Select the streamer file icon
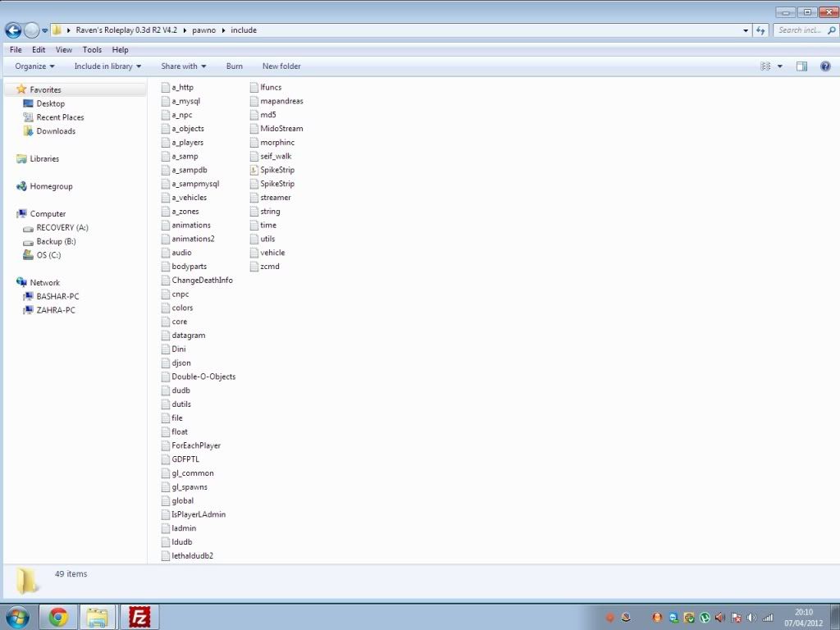Viewport: 840px width, 630px height. tap(254, 198)
